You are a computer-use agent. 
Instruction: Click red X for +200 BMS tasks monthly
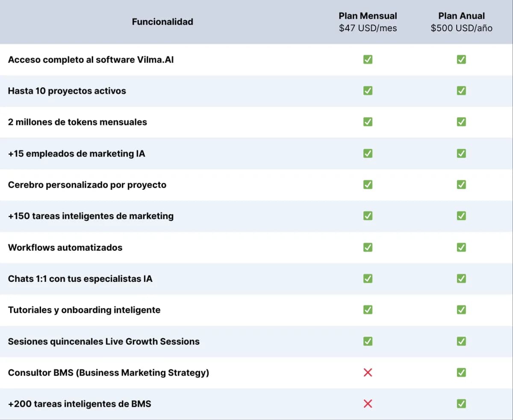pyautogui.click(x=368, y=404)
